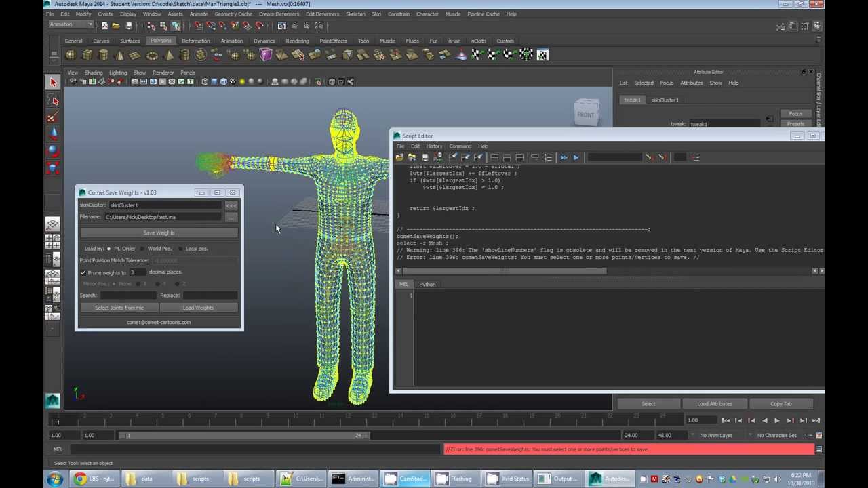
Task: Open the script editor icon at command line right
Action: (818, 449)
